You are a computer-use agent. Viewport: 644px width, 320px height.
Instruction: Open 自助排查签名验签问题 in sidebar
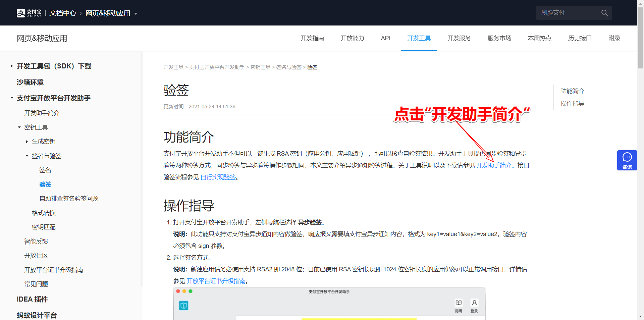point(69,199)
